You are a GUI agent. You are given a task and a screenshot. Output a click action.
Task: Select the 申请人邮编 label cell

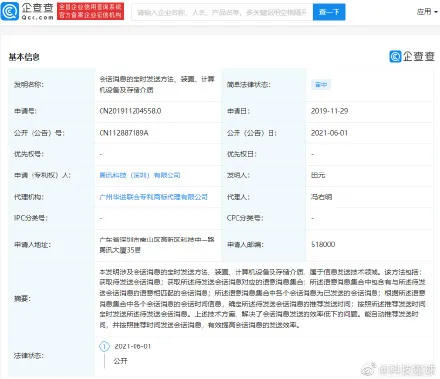[264, 245]
